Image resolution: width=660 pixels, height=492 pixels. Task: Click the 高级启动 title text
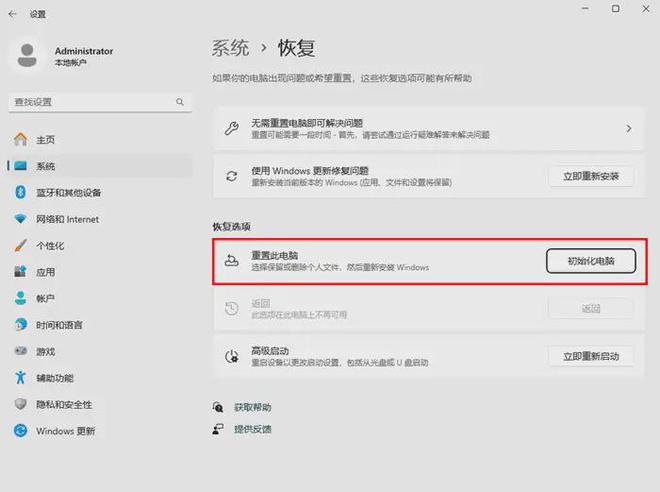click(270, 351)
